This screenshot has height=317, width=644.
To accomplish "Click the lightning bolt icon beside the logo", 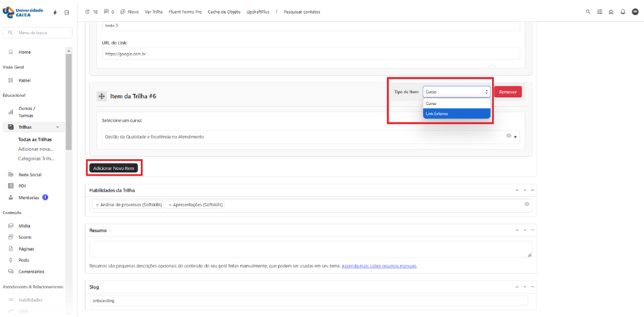I will (55, 12).
